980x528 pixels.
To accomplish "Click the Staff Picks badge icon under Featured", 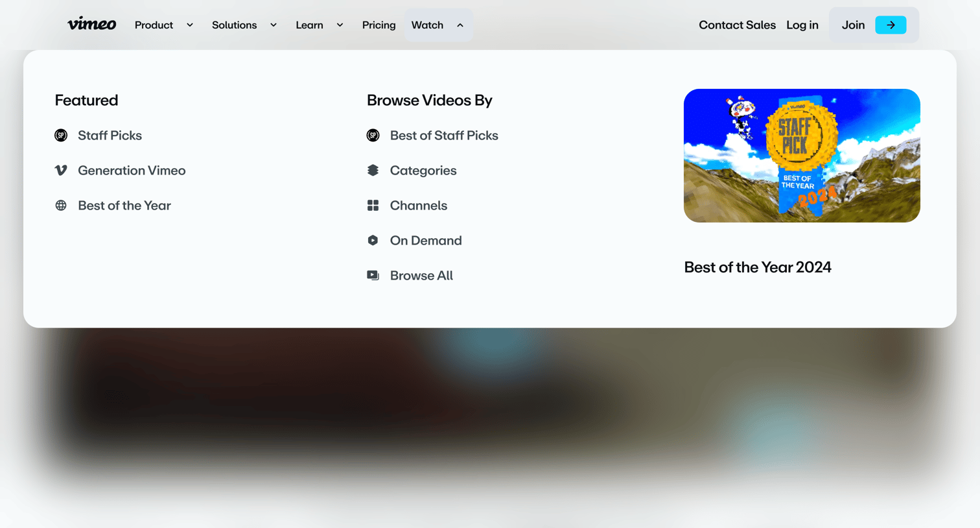I will point(61,136).
